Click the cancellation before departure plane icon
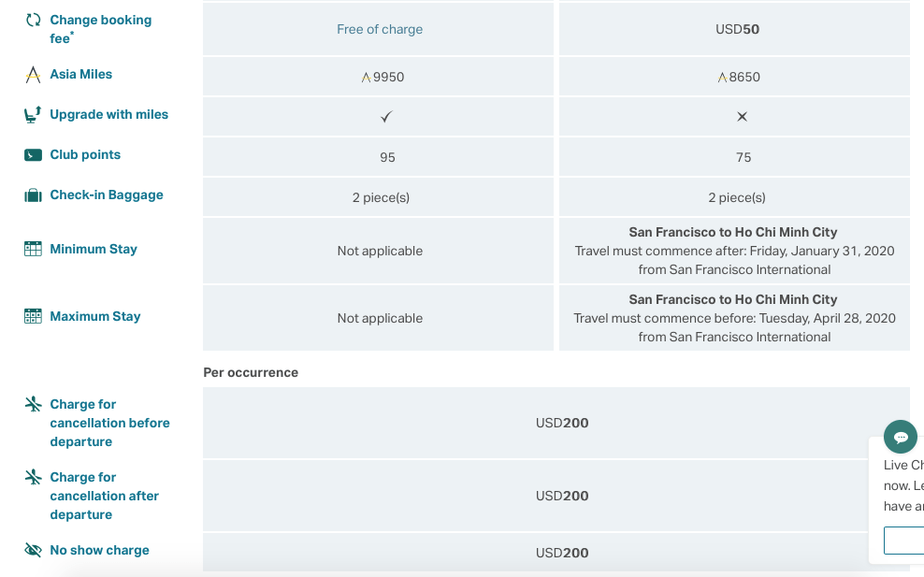Viewport: 924px width, 577px height. (34, 404)
